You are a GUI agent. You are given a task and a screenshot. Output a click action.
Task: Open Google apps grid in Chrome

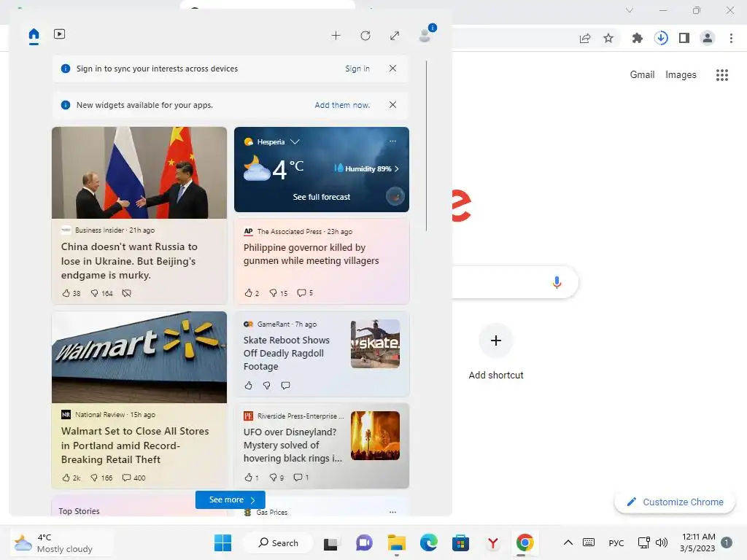point(722,75)
